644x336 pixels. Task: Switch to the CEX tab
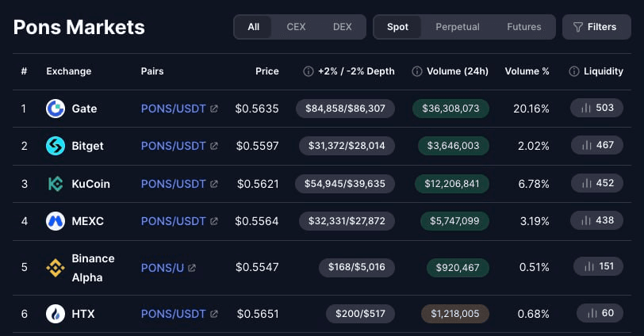pyautogui.click(x=296, y=27)
